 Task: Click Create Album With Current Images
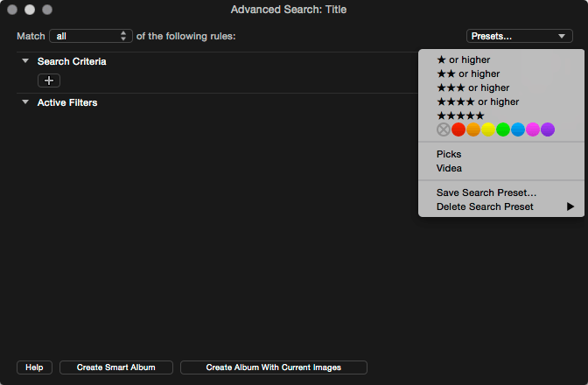[273, 367]
